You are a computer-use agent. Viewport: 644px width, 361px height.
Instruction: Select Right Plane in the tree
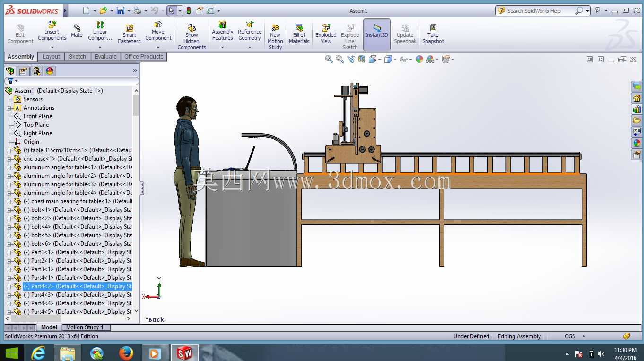click(x=38, y=133)
